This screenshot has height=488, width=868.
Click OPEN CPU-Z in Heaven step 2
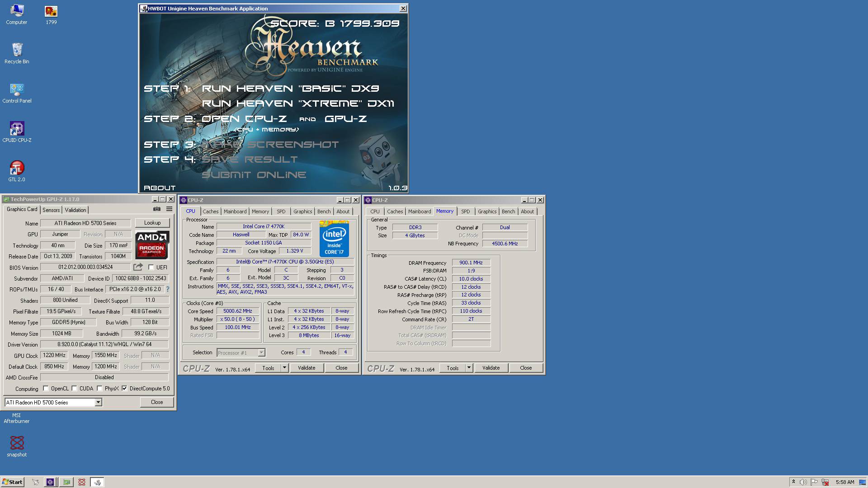point(244,119)
